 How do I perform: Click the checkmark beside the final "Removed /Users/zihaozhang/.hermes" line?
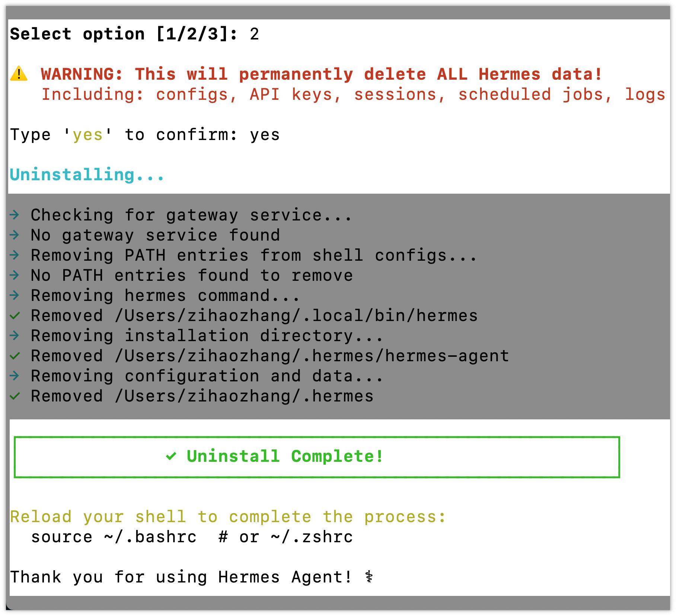pos(15,396)
